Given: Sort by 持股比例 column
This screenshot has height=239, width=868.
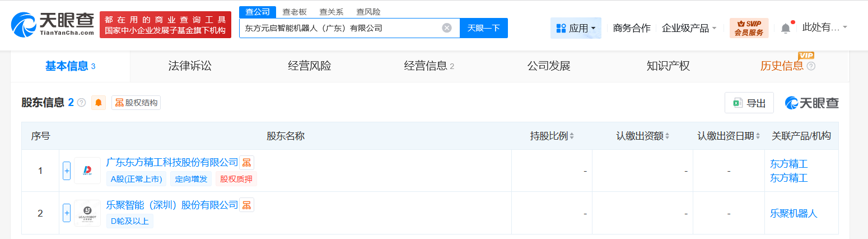Looking at the screenshot, I should point(552,136).
